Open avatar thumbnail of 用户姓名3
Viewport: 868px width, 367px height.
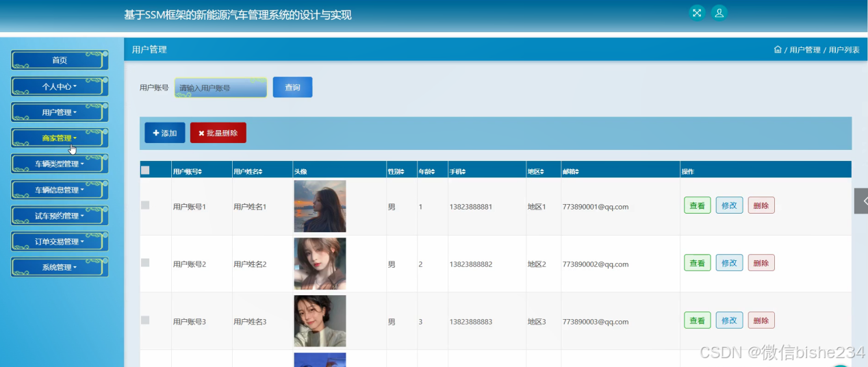tap(320, 321)
